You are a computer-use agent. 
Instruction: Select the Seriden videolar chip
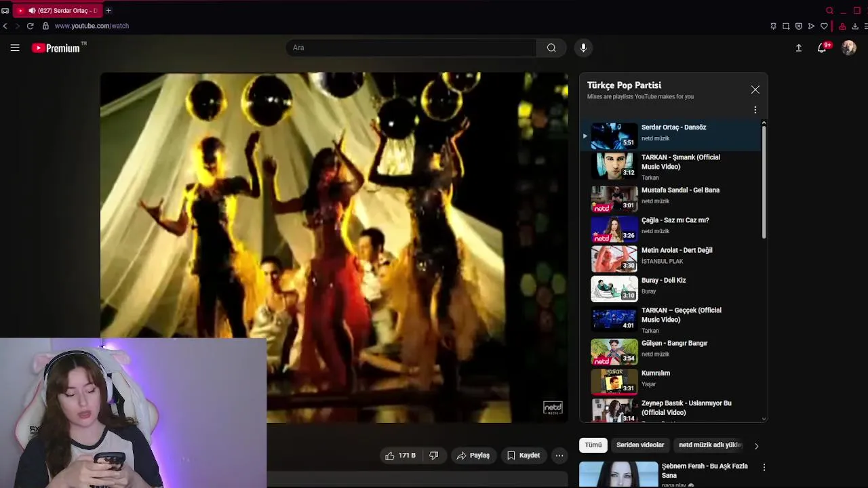tap(640, 445)
